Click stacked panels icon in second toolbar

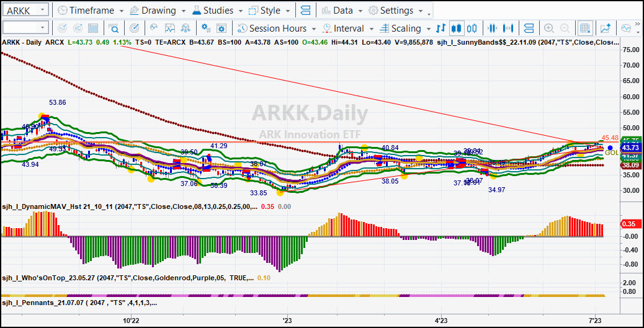tap(529, 29)
